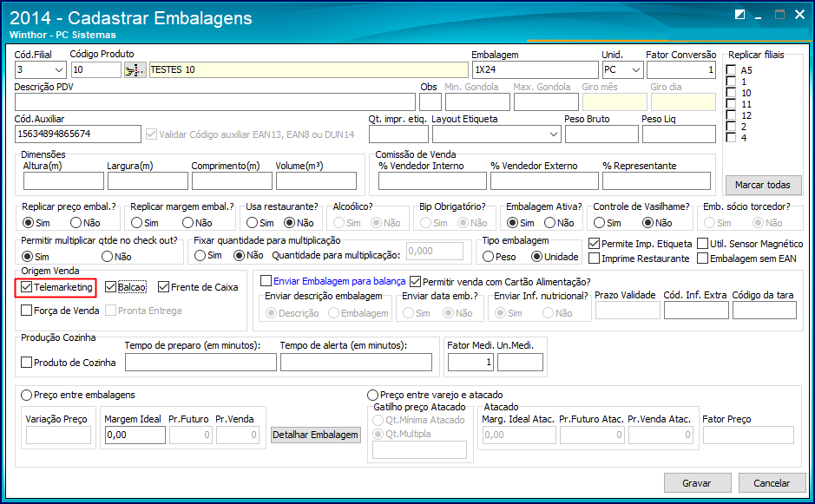Focus the Fator Conversão field
The image size is (815, 504).
point(680,69)
